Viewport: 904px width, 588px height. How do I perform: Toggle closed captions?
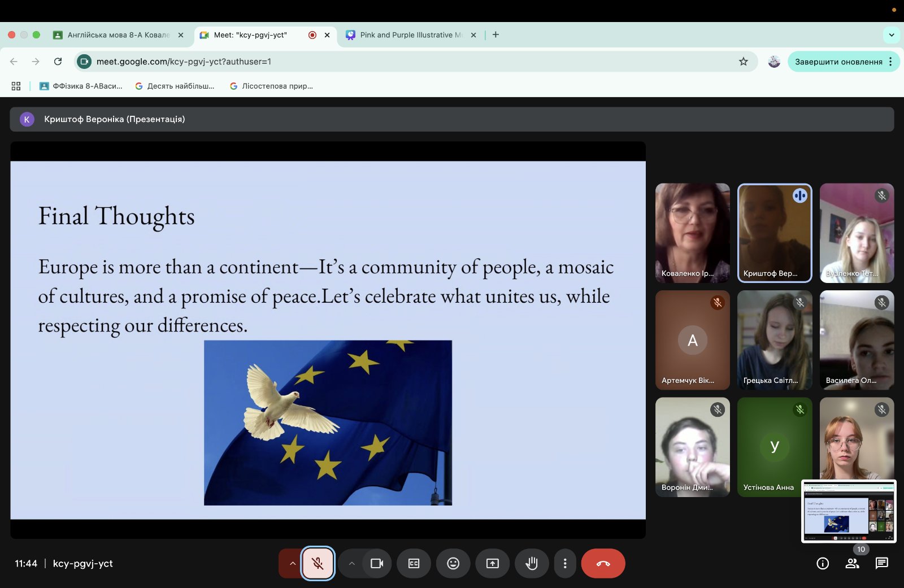click(414, 563)
